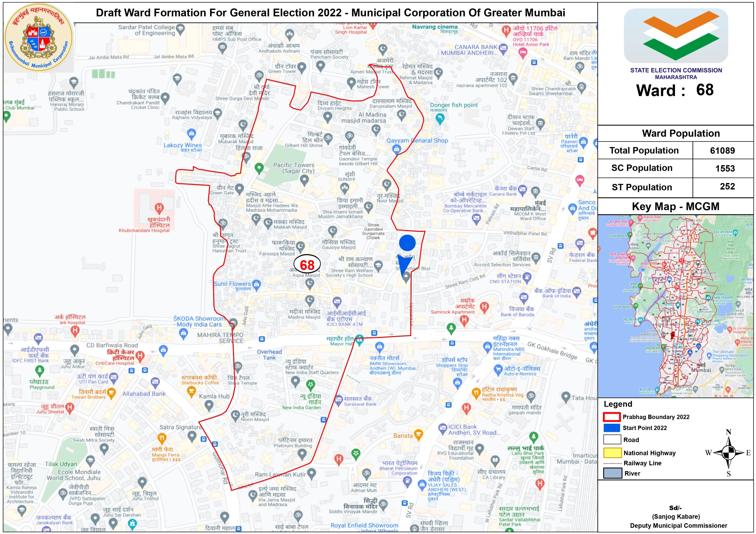Click the Starbucks Coffee orange marker

point(191,391)
